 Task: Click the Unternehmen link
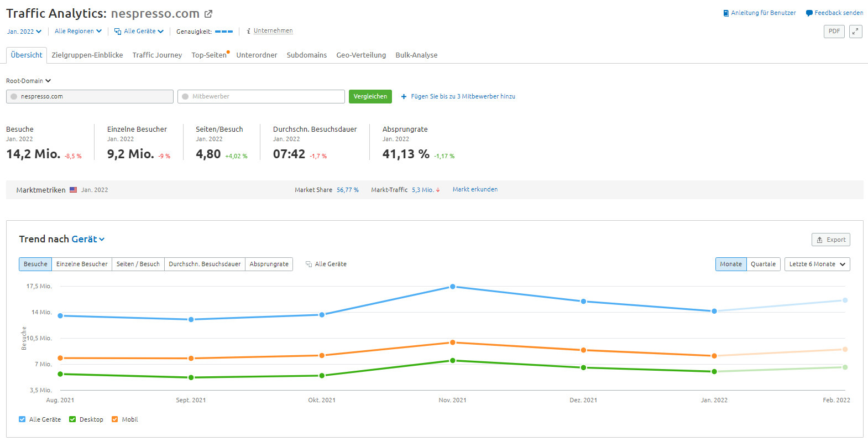[273, 31]
